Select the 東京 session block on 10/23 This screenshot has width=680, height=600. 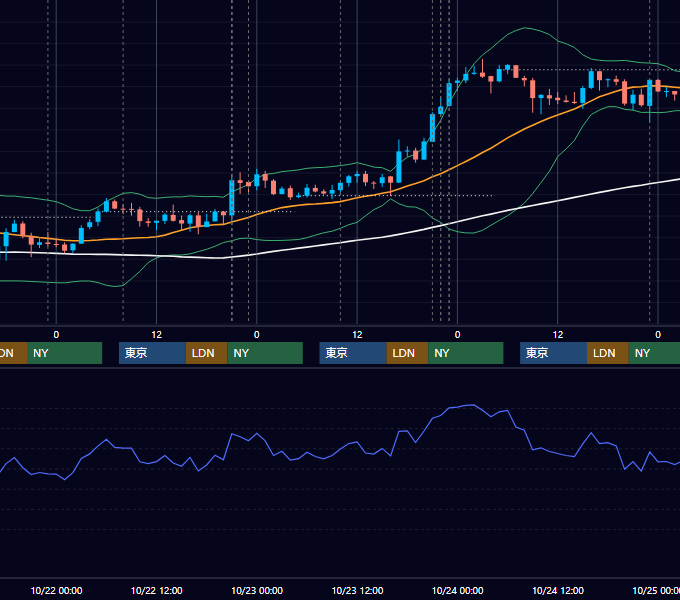point(353,353)
